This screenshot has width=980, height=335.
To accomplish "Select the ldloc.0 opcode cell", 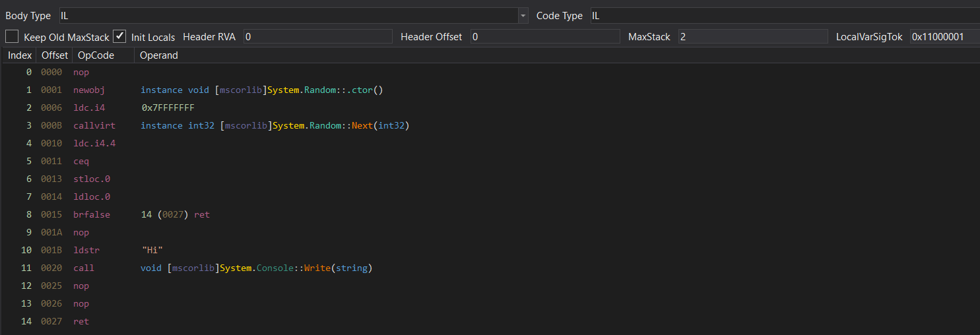I will [92, 197].
